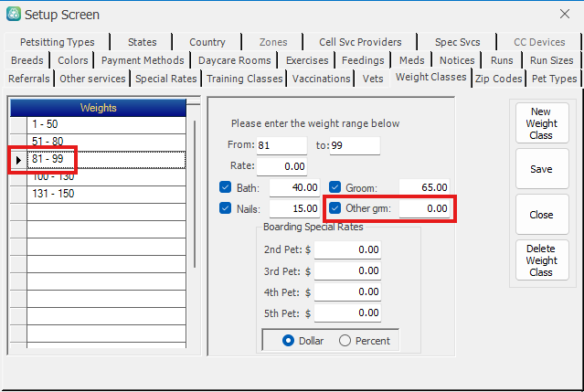Switch to the Run Sizes tab
This screenshot has width=584, height=392.
552,60
